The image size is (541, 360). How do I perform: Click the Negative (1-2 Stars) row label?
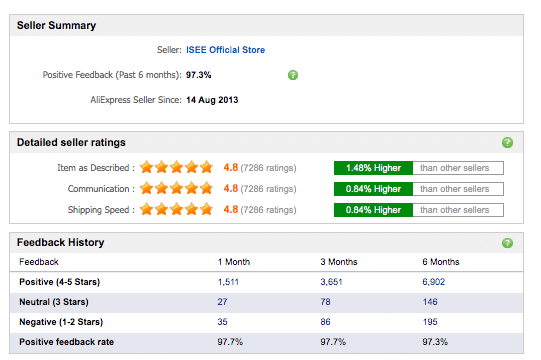pyautogui.click(x=61, y=322)
